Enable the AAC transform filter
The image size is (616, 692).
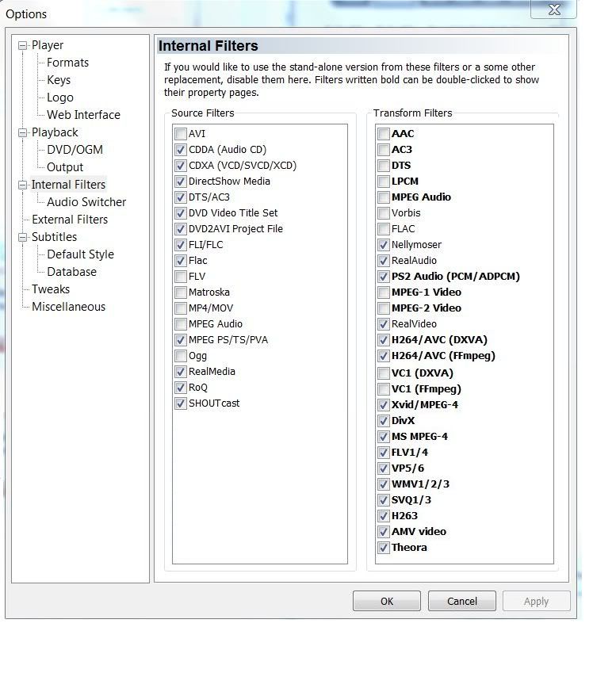384,134
